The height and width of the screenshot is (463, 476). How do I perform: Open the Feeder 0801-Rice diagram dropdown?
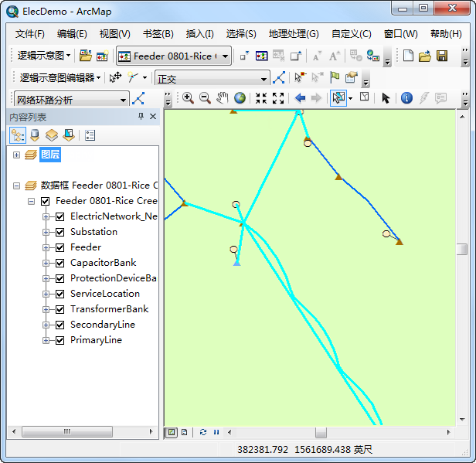(226, 56)
